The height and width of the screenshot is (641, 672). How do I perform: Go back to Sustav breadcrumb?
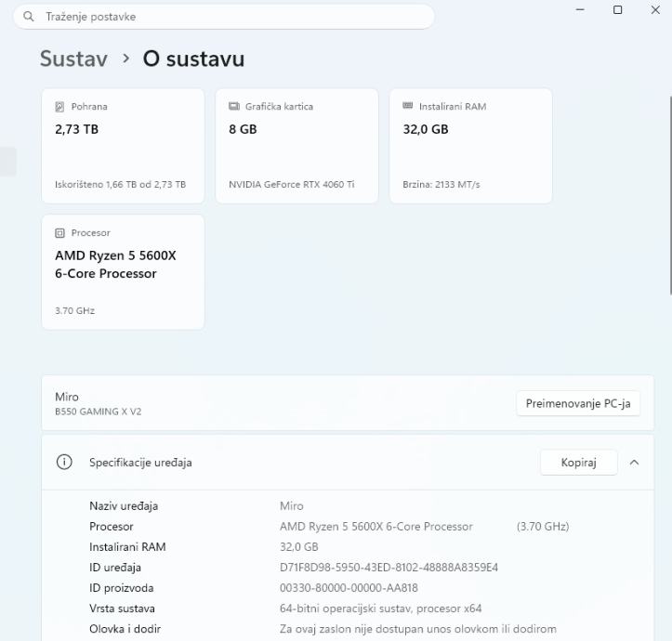pyautogui.click(x=73, y=59)
